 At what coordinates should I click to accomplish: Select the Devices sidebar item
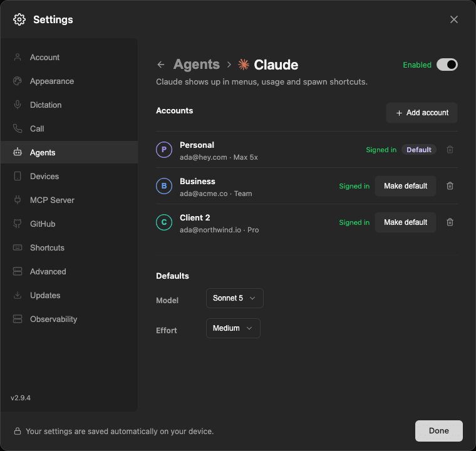pos(70,176)
